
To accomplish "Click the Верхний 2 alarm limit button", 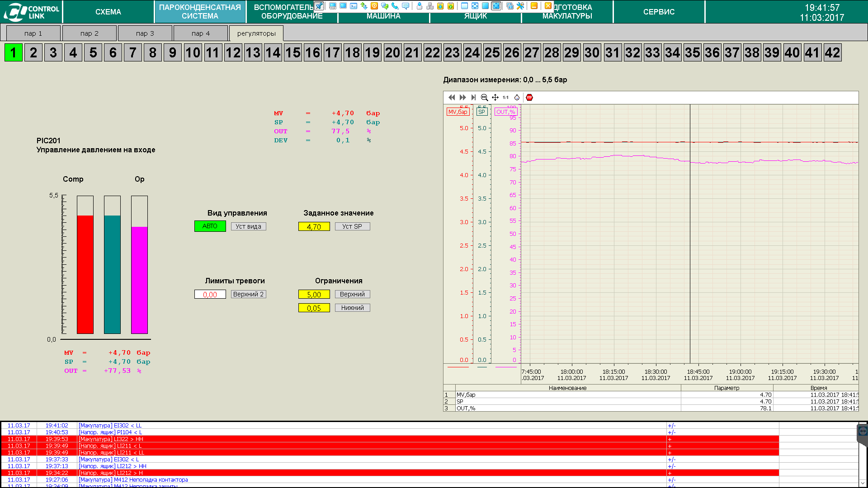I will point(248,294).
